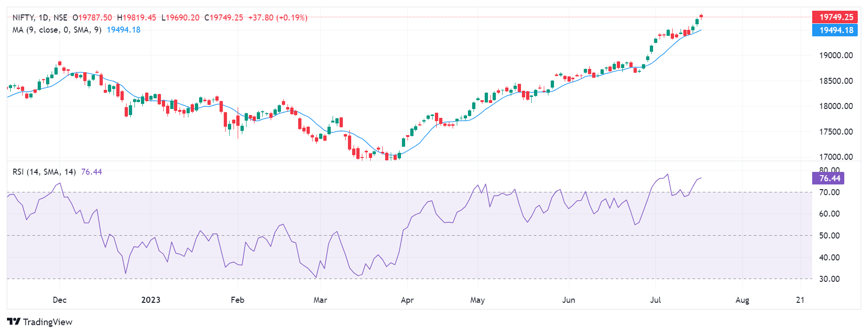Click the Aug label on time axis
Screen dimensions: 868x334
pyautogui.click(x=742, y=300)
